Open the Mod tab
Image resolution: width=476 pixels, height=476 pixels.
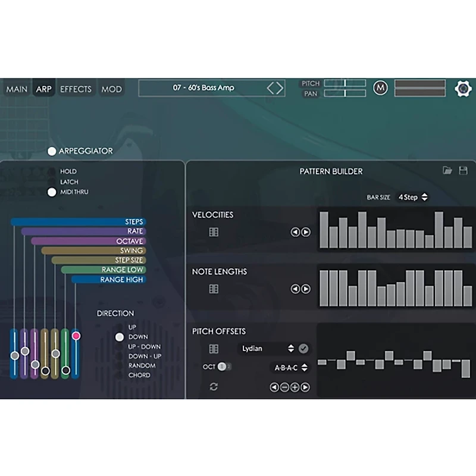click(x=111, y=89)
